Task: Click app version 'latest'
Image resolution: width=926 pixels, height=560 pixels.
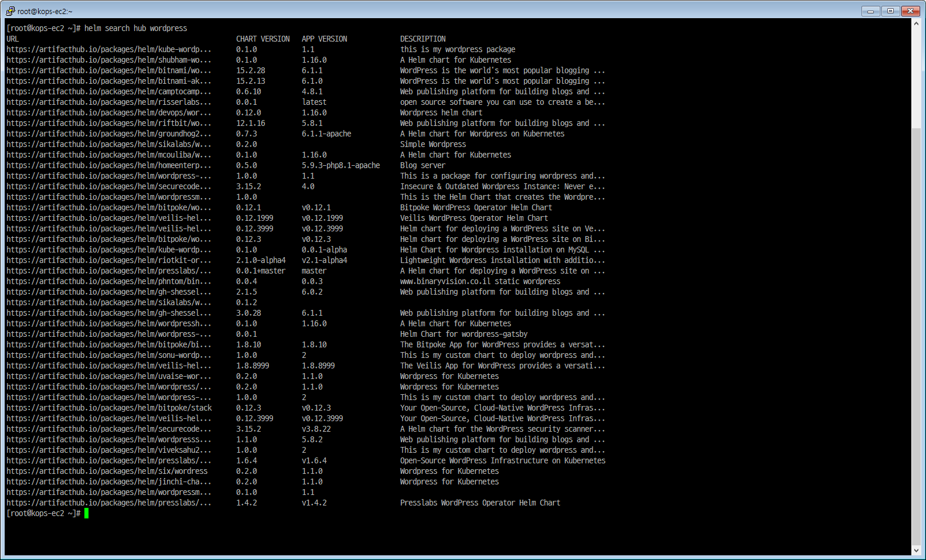Action: coord(314,102)
